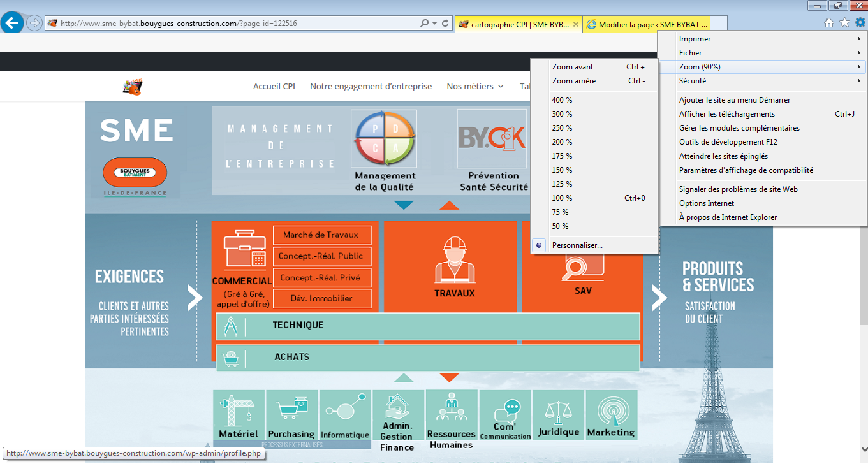Open the Juridique scales icon
Image resolution: width=868 pixels, height=464 pixels.
coord(558,410)
